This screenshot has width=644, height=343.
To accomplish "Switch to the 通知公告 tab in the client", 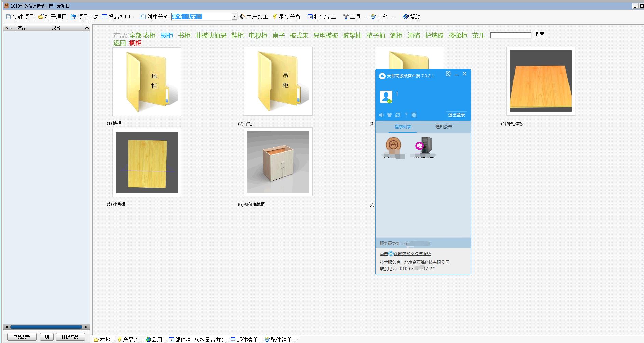I will tap(443, 127).
